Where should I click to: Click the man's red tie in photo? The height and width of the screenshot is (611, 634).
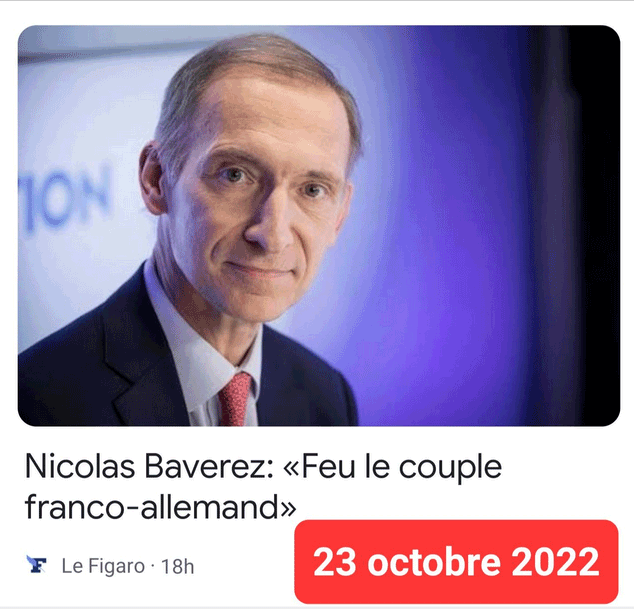click(235, 400)
